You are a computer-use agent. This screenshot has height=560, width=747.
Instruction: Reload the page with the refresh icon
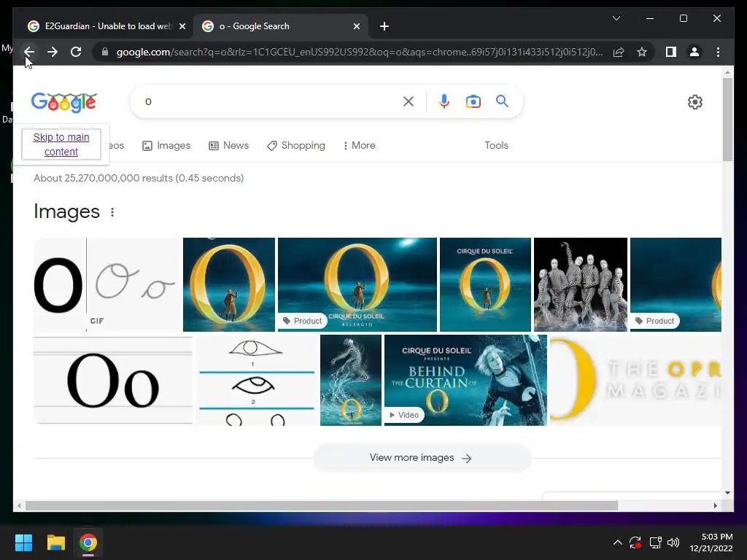tap(76, 52)
